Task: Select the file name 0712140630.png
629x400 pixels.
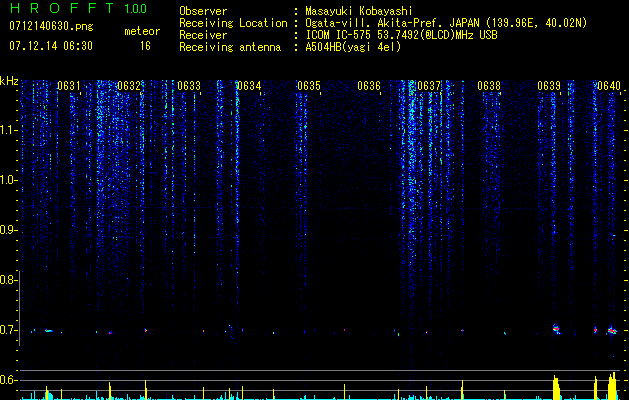Action: point(51,27)
